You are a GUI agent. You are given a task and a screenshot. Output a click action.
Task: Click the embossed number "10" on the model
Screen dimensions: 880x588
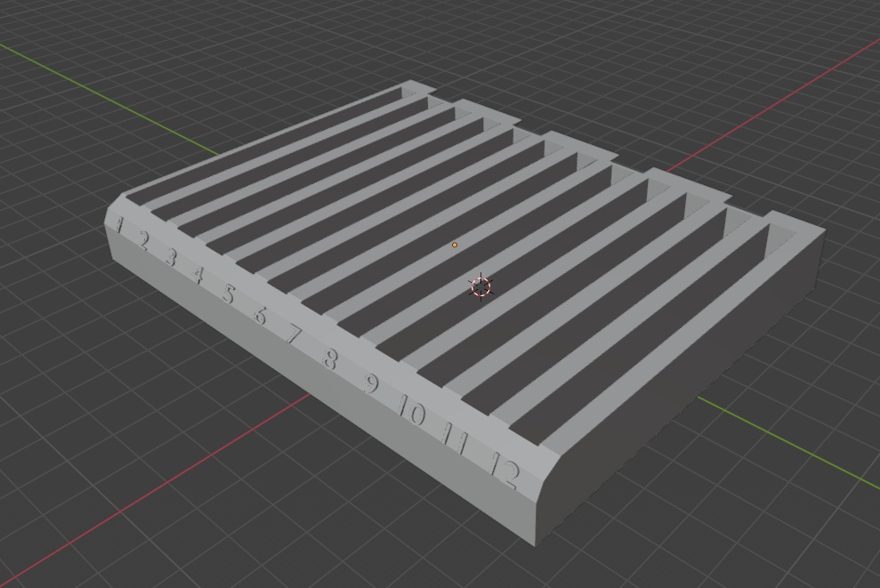click(412, 411)
